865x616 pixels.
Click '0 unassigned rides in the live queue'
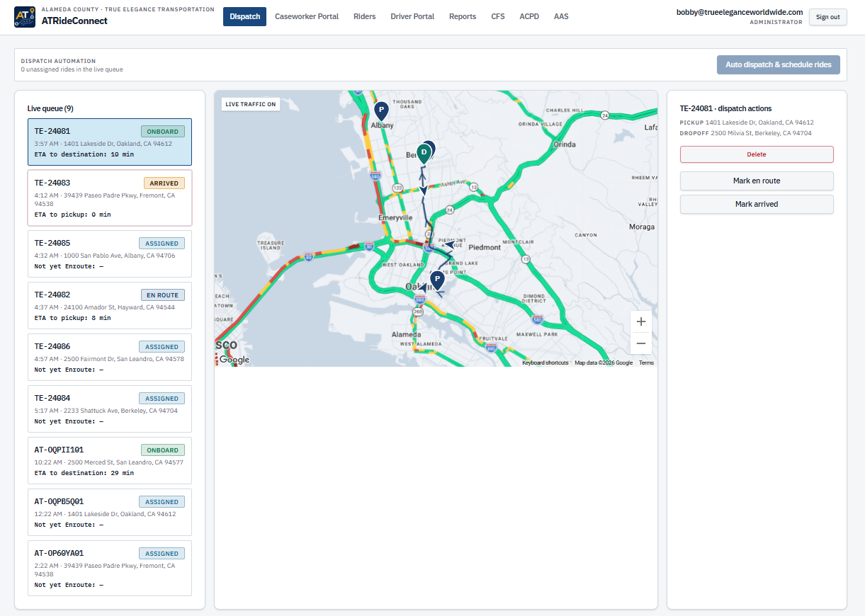coord(72,69)
